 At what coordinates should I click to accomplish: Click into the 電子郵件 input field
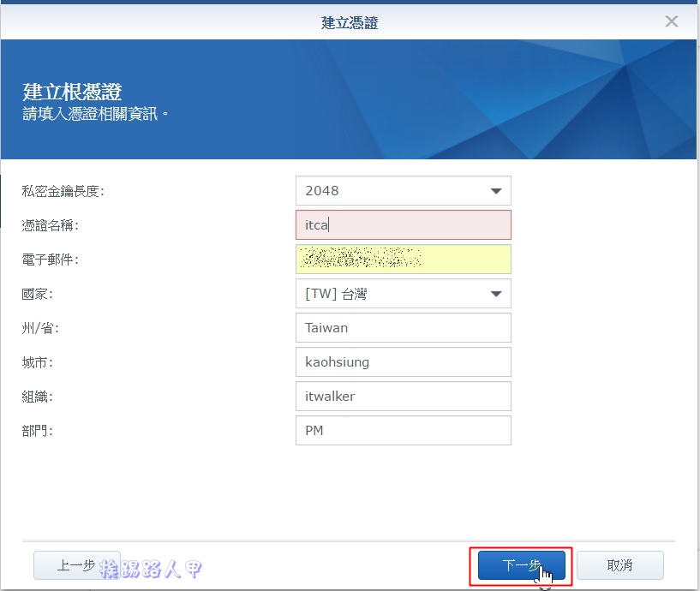click(x=404, y=259)
